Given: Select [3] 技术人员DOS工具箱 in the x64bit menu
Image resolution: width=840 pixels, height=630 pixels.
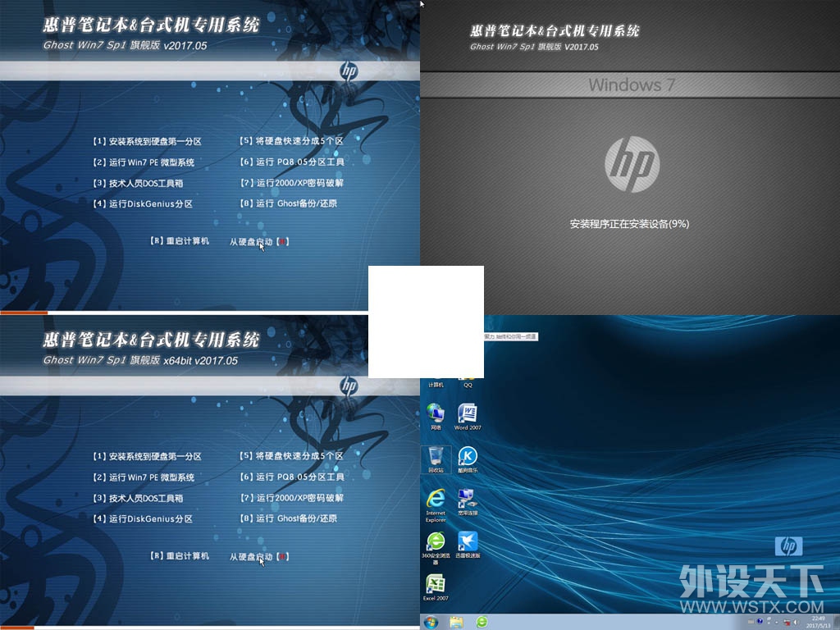Looking at the screenshot, I should coord(138,498).
